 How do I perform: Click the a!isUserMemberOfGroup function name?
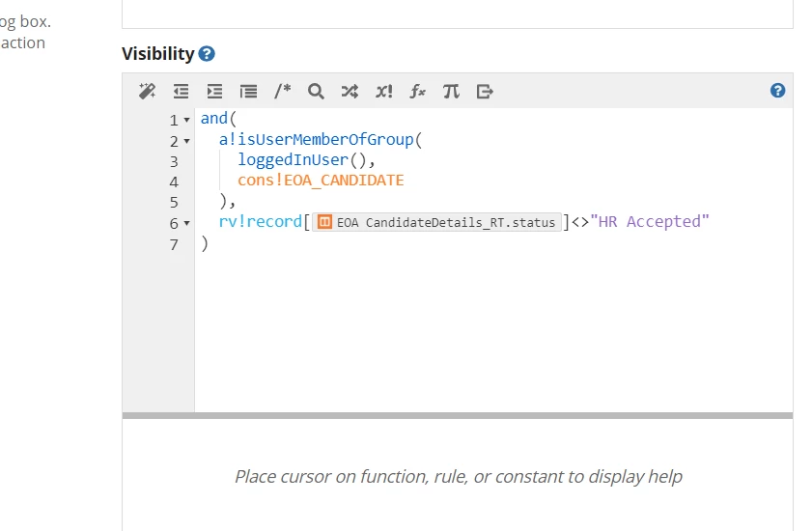coord(316,139)
